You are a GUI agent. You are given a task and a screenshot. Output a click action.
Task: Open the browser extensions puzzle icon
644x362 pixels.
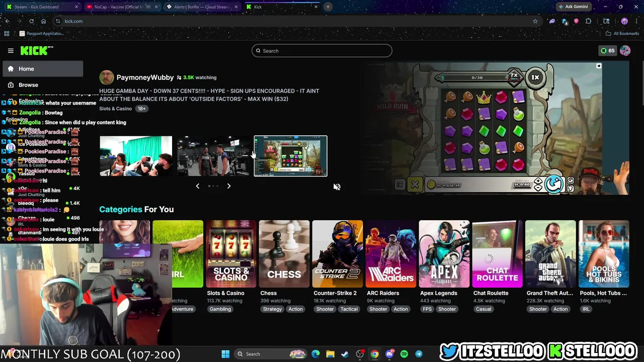[588, 21]
